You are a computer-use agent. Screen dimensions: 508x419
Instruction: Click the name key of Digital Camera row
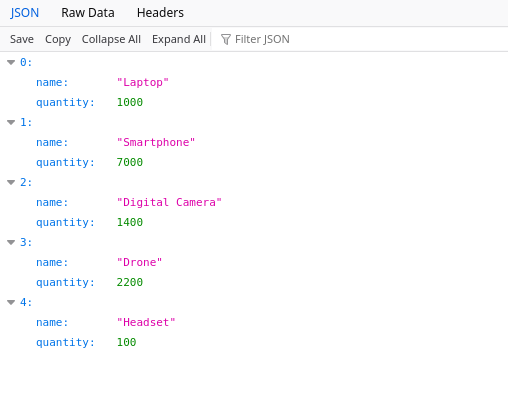point(52,202)
